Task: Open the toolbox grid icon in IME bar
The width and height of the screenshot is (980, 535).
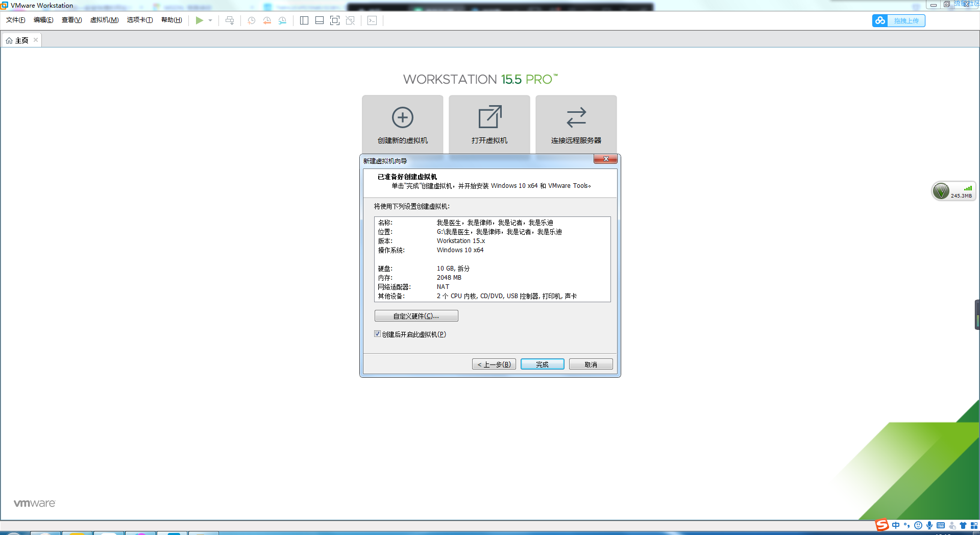Action: pos(974,525)
